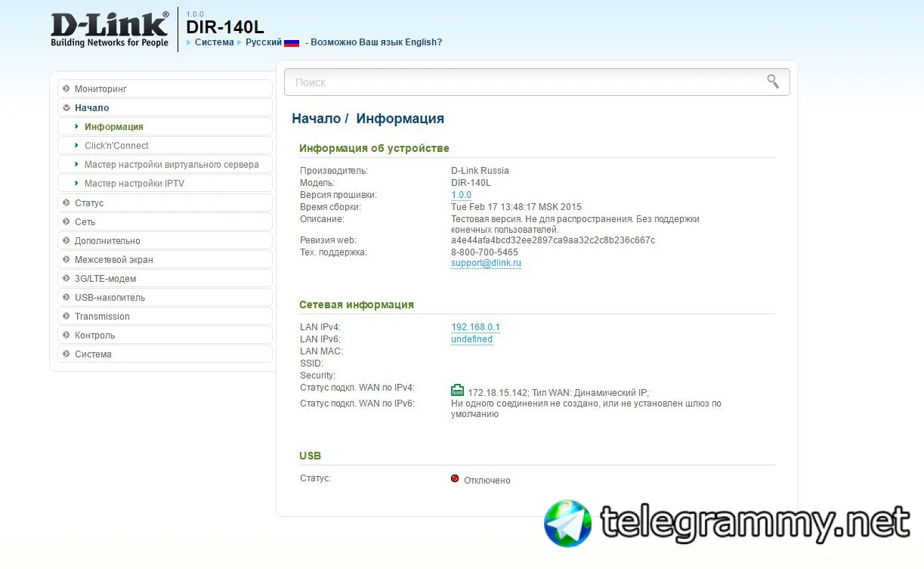Click the IPv6 status Ни одного соединения text
The width and height of the screenshot is (924, 569).
pyautogui.click(x=586, y=409)
